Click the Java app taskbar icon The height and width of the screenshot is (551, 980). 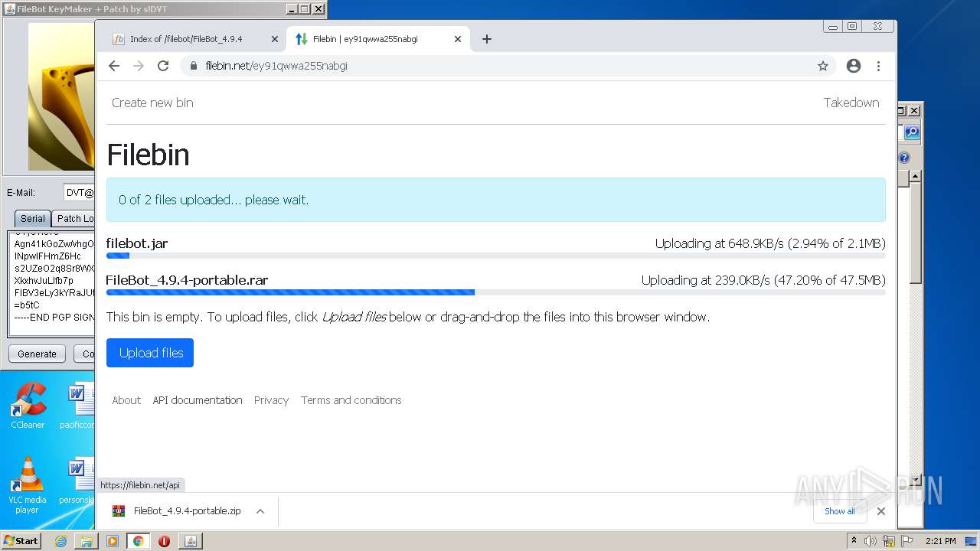pyautogui.click(x=190, y=541)
